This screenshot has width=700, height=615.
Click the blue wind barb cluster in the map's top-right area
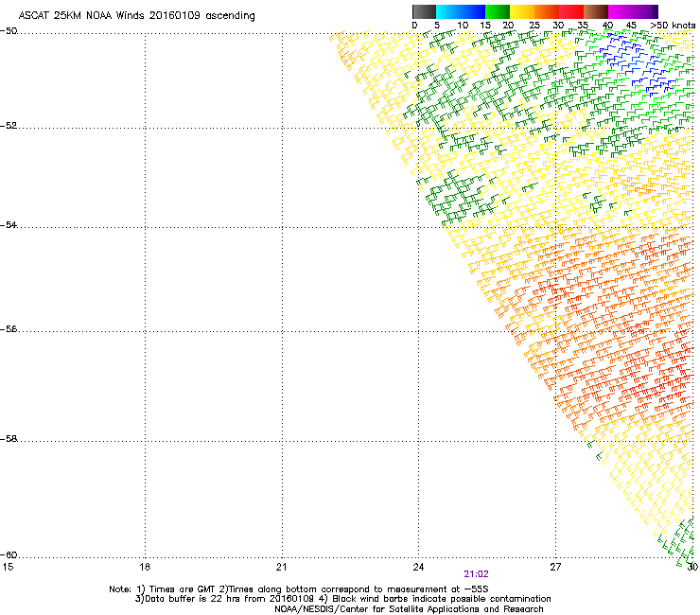pos(637,62)
